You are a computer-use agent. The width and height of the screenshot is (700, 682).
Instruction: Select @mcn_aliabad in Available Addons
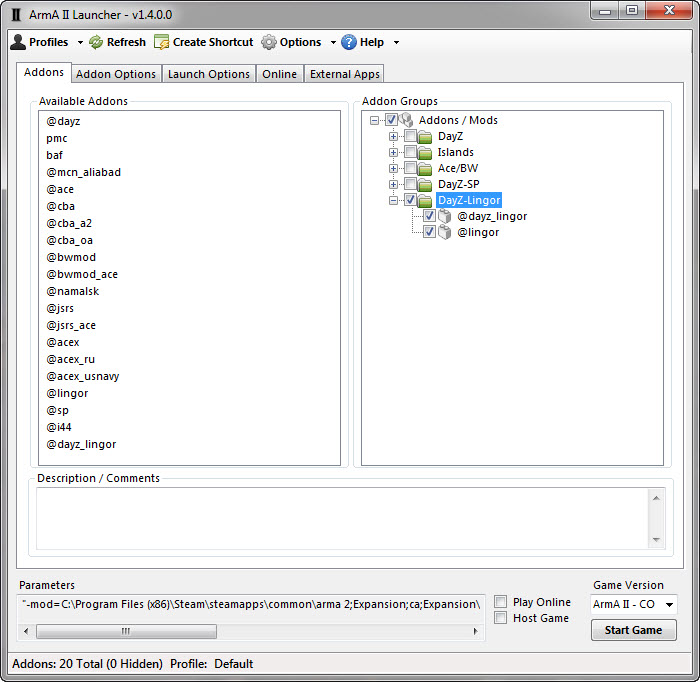83,172
